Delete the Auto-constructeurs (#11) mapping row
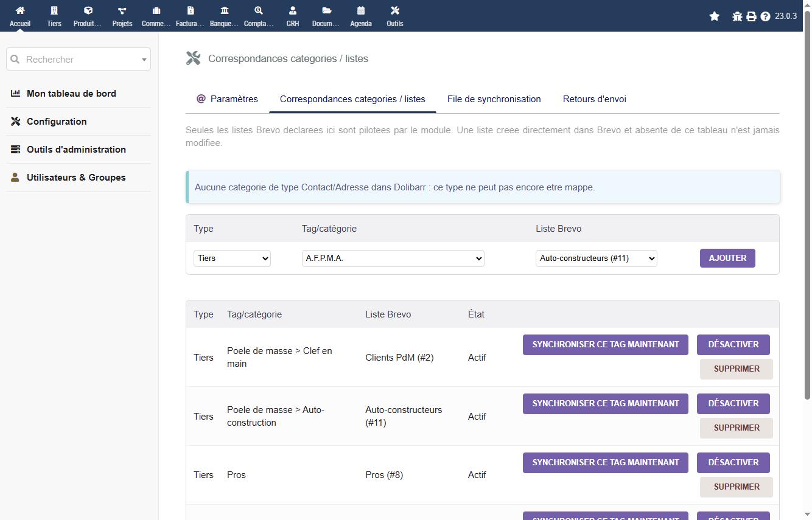 (x=737, y=428)
